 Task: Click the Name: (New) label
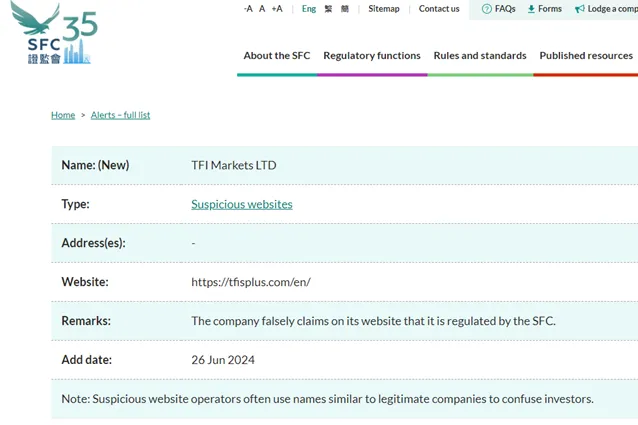(95, 165)
